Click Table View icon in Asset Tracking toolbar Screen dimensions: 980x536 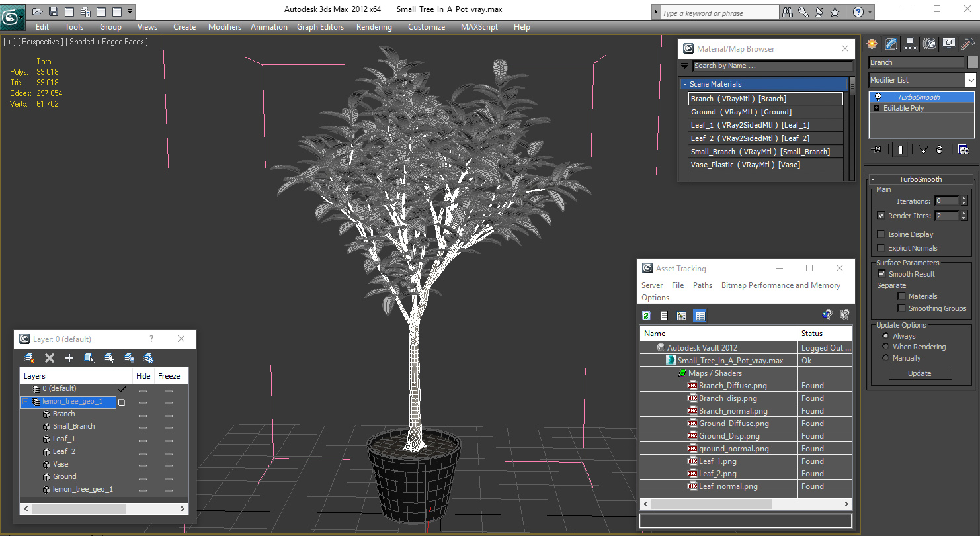(700, 316)
